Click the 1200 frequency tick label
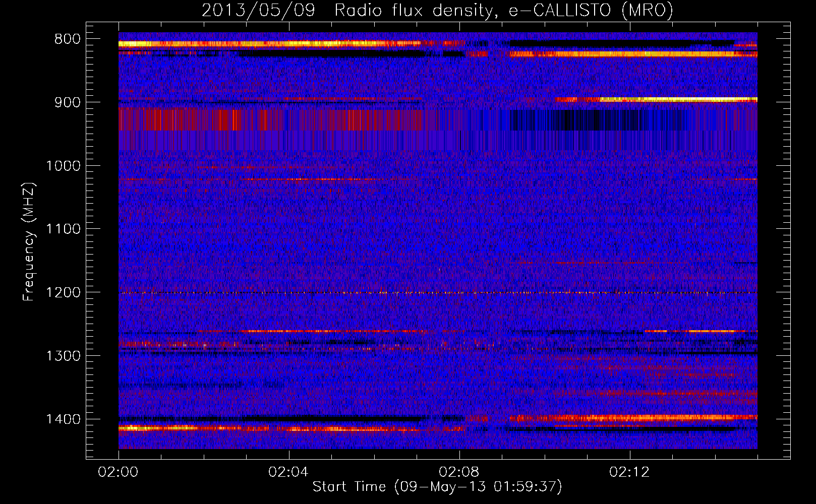Viewport: 816px width, 504px height. click(x=63, y=293)
